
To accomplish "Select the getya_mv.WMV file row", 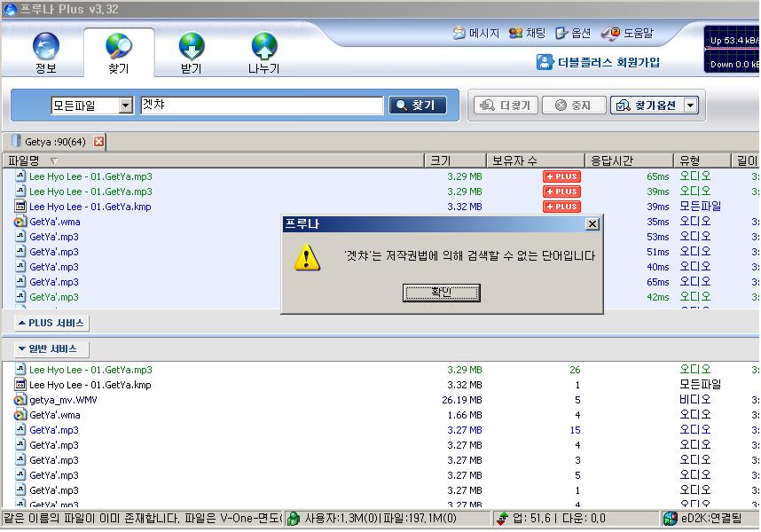I will [381, 400].
